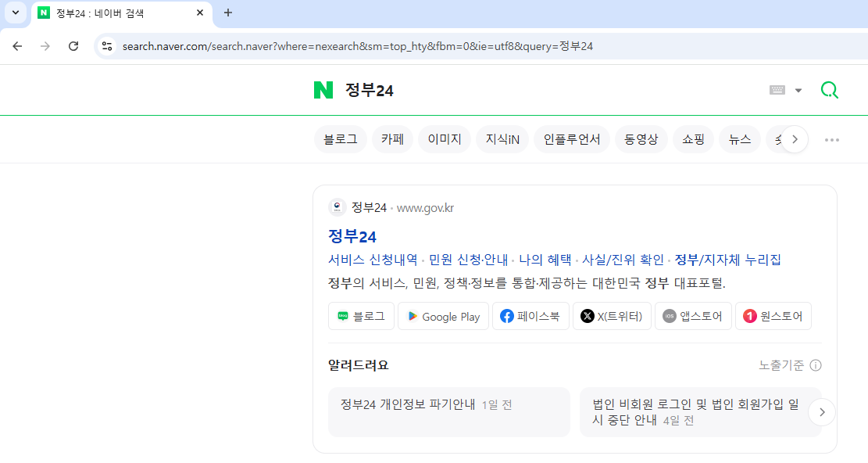Open the ellipsis more options menu
The width and height of the screenshot is (868, 463).
tap(831, 138)
